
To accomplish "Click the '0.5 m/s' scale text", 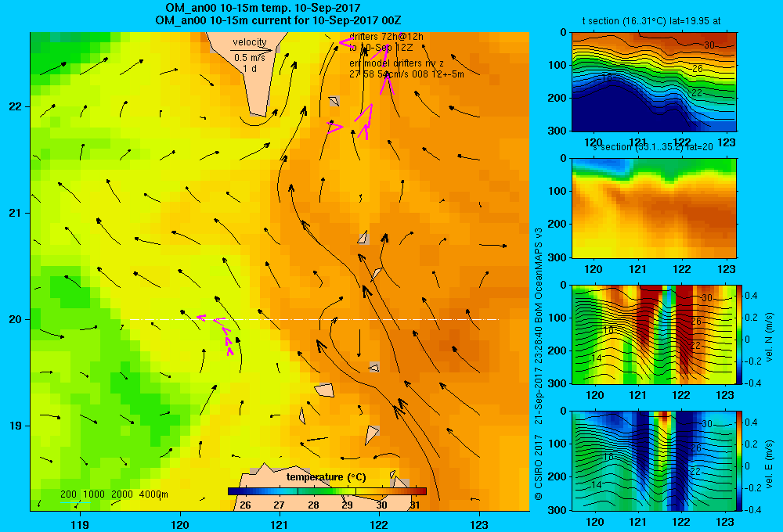I will point(250,58).
